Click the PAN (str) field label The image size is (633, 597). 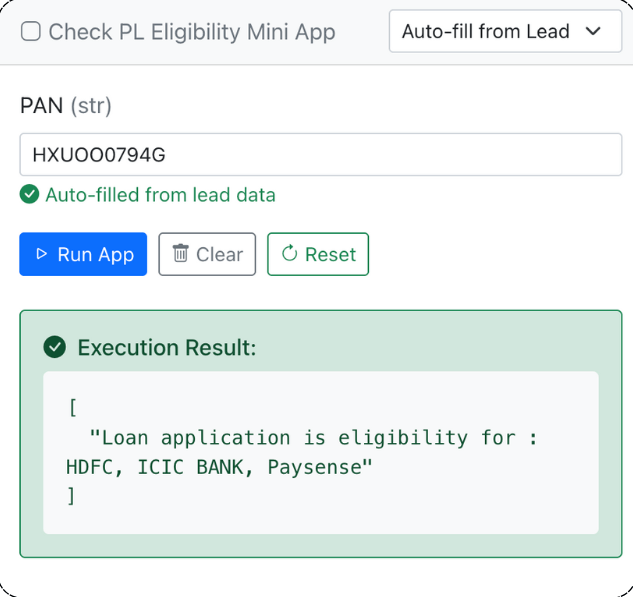coord(66,106)
